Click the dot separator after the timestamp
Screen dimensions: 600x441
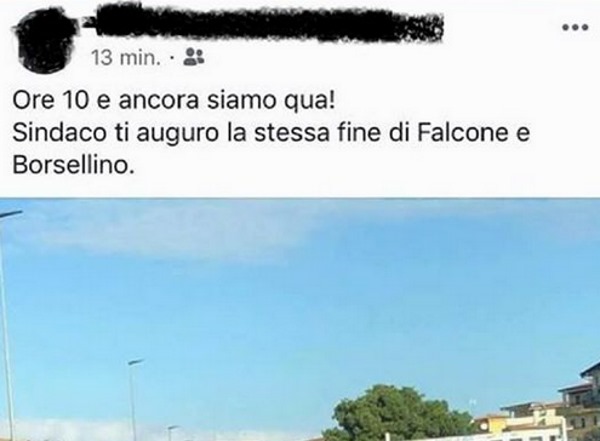(x=172, y=58)
